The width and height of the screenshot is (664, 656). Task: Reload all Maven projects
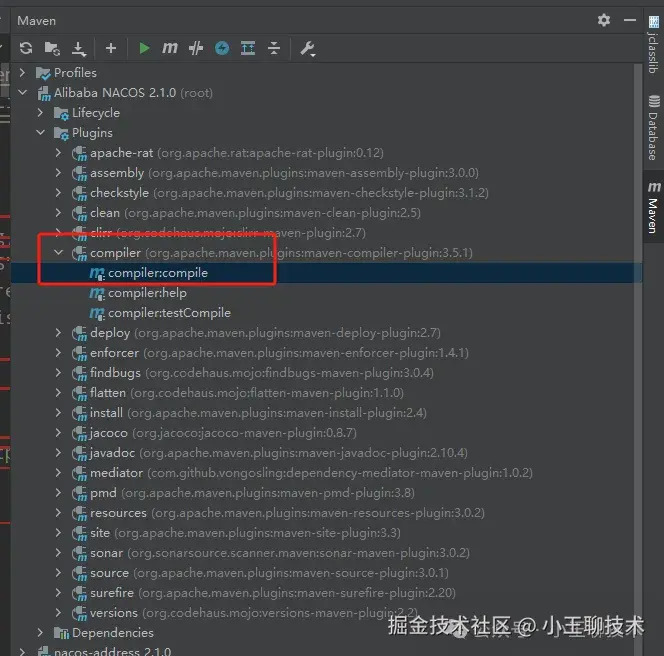[26, 48]
